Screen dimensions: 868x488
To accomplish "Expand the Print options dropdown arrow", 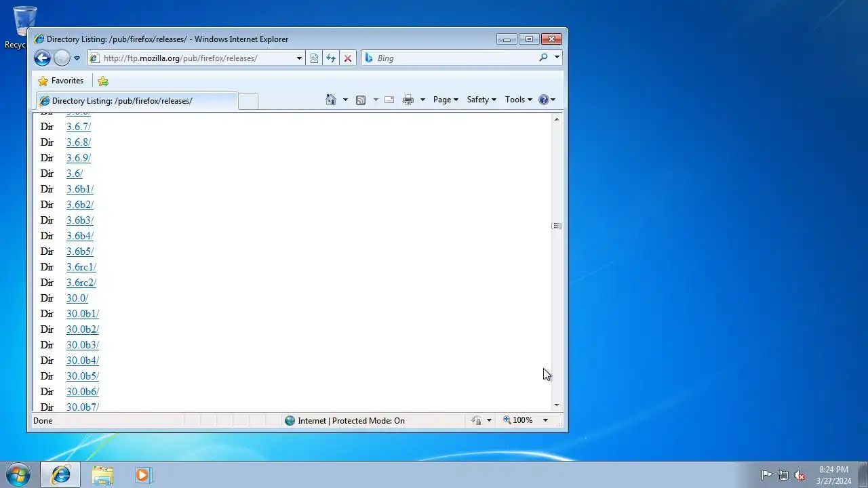I will [422, 100].
